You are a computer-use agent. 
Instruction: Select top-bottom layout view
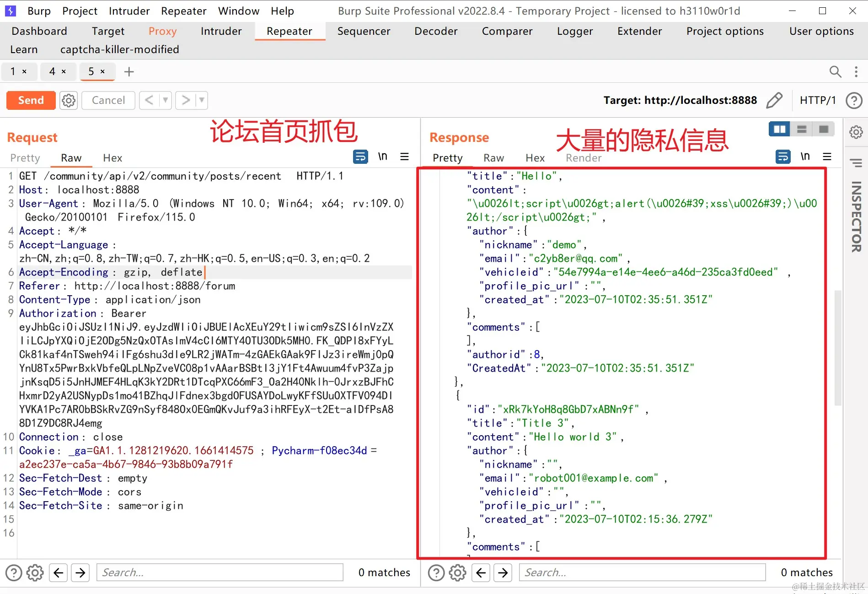coord(802,130)
